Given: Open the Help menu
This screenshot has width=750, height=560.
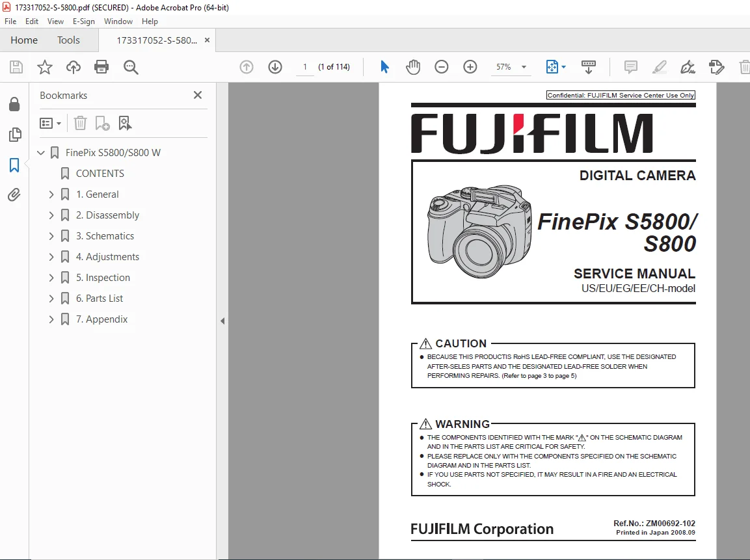Looking at the screenshot, I should click(150, 21).
